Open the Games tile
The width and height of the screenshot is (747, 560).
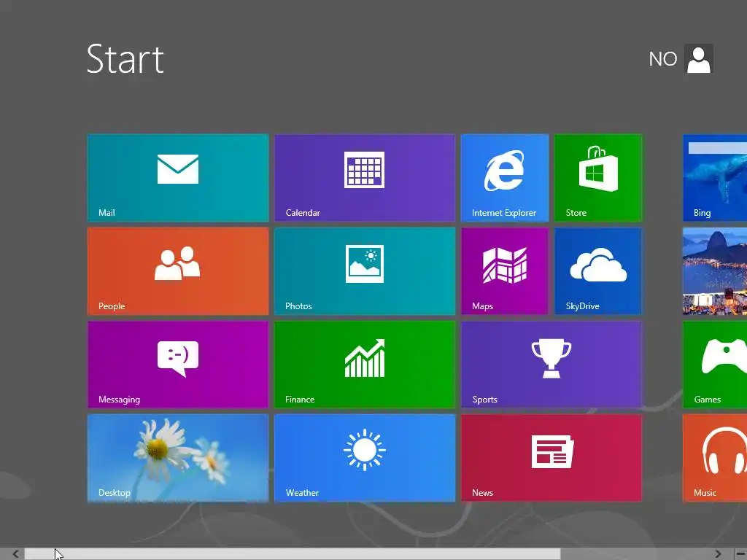pyautogui.click(x=715, y=365)
